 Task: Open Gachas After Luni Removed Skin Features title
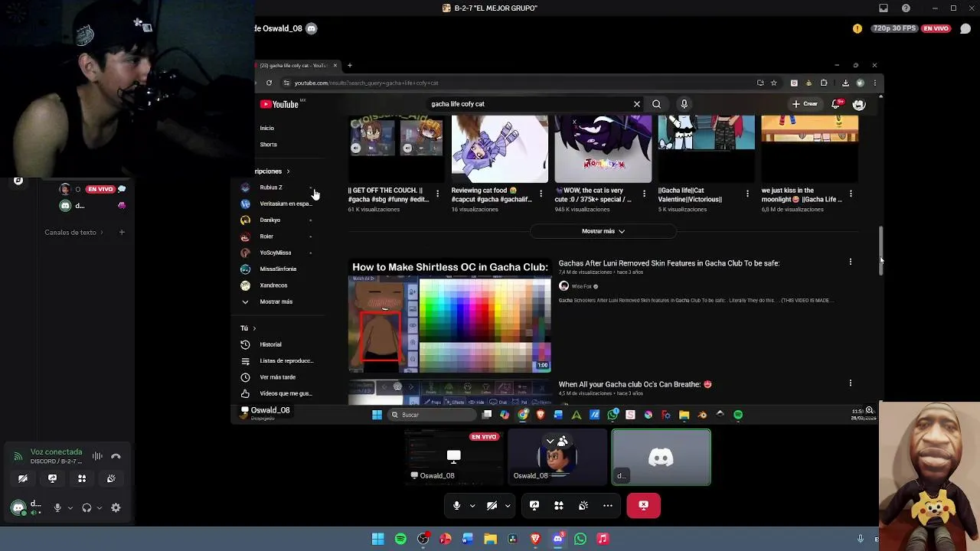pyautogui.click(x=669, y=263)
